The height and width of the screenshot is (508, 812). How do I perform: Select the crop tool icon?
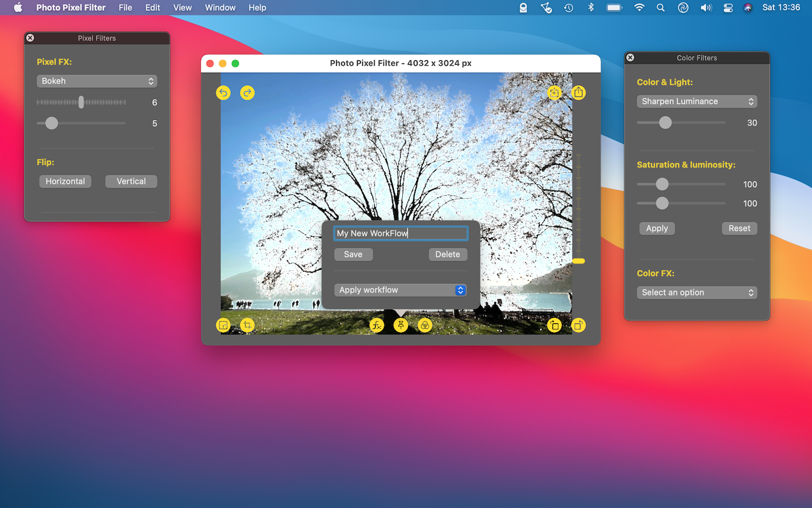[x=247, y=326]
